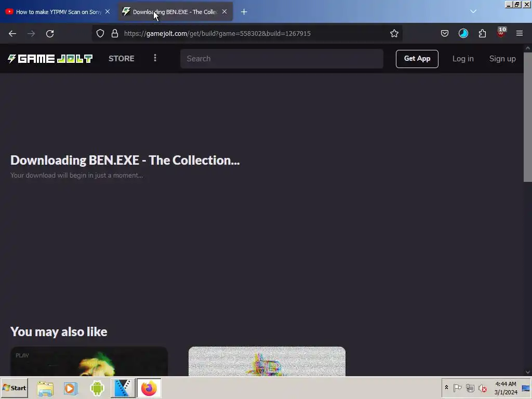Show hidden system tray icons
The height and width of the screenshot is (399, 532).
coord(446,388)
